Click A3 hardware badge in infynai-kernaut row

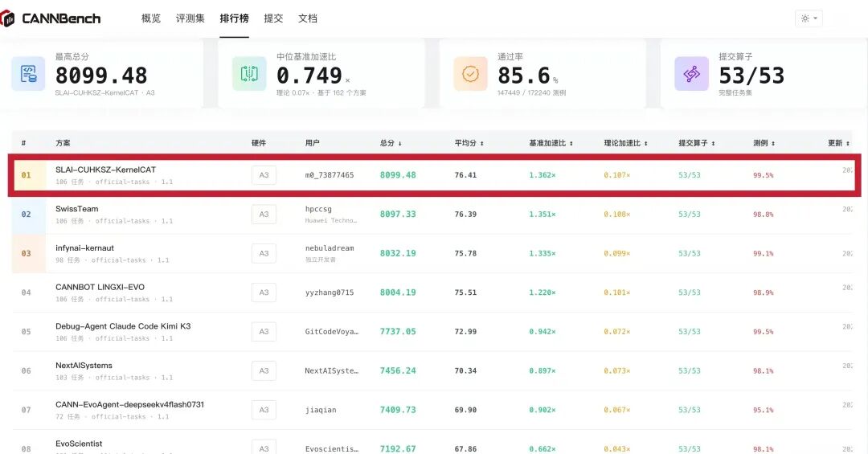264,254
